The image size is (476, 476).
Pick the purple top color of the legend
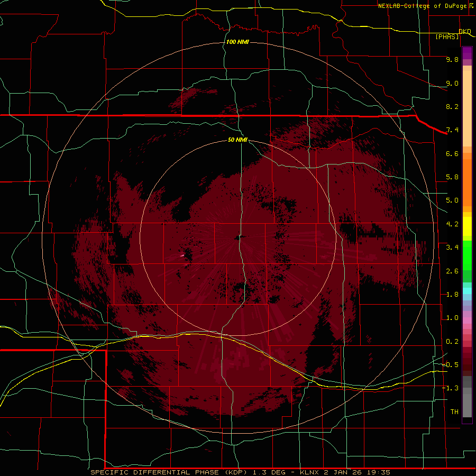coord(467,53)
